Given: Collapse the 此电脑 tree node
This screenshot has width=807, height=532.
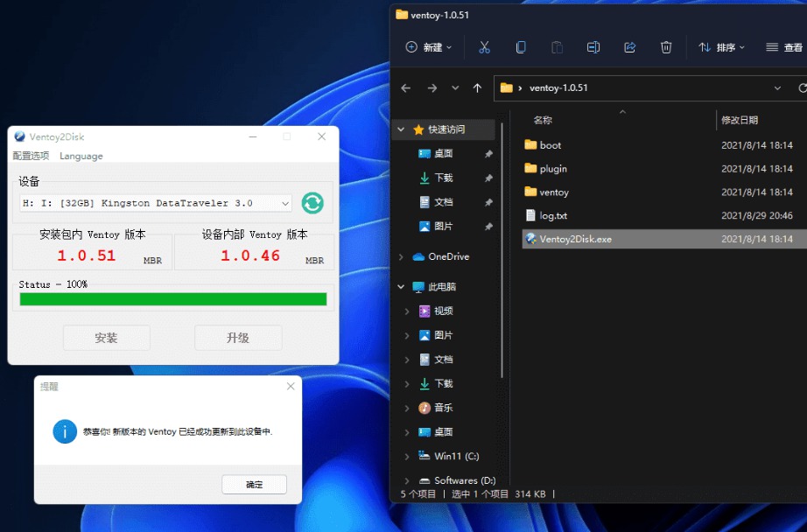Looking at the screenshot, I should [x=401, y=287].
